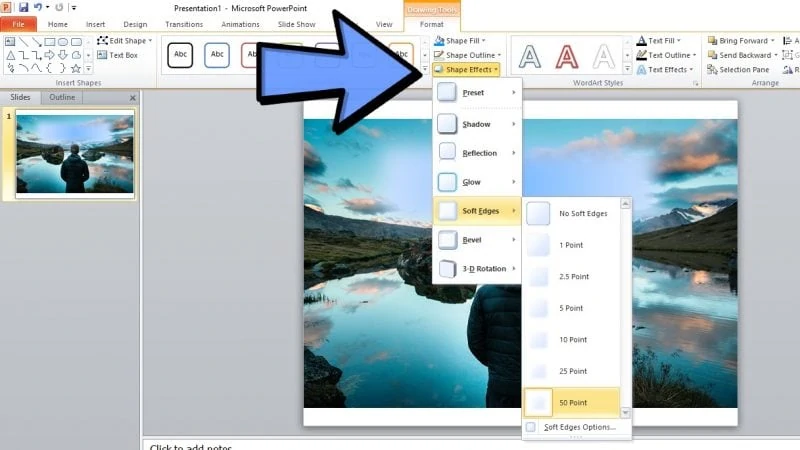
Task: Open the Shape Fill dropdown
Action: point(460,40)
